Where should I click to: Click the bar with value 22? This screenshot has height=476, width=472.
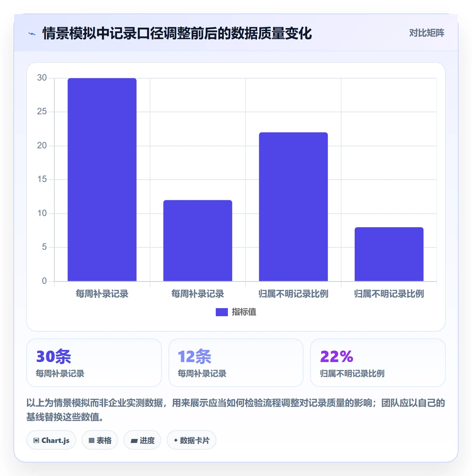point(293,207)
